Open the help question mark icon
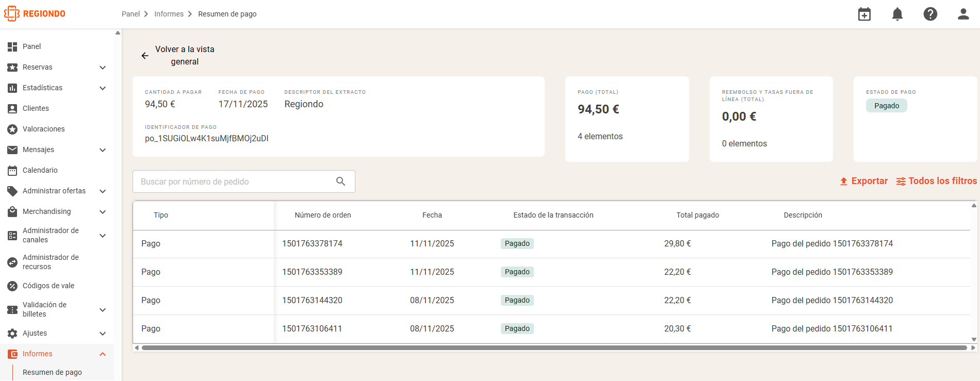 (x=930, y=14)
